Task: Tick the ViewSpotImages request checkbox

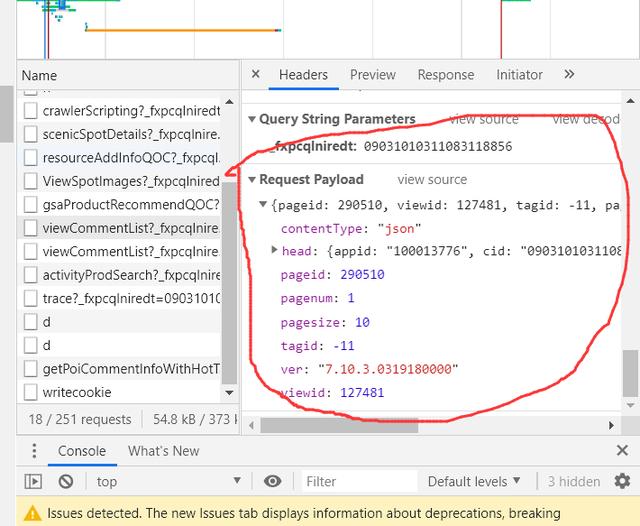Action: click(x=31, y=181)
